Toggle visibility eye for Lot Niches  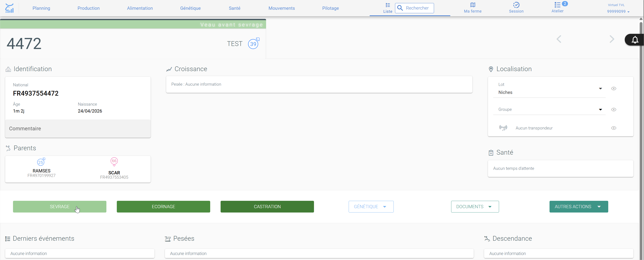[613, 89]
